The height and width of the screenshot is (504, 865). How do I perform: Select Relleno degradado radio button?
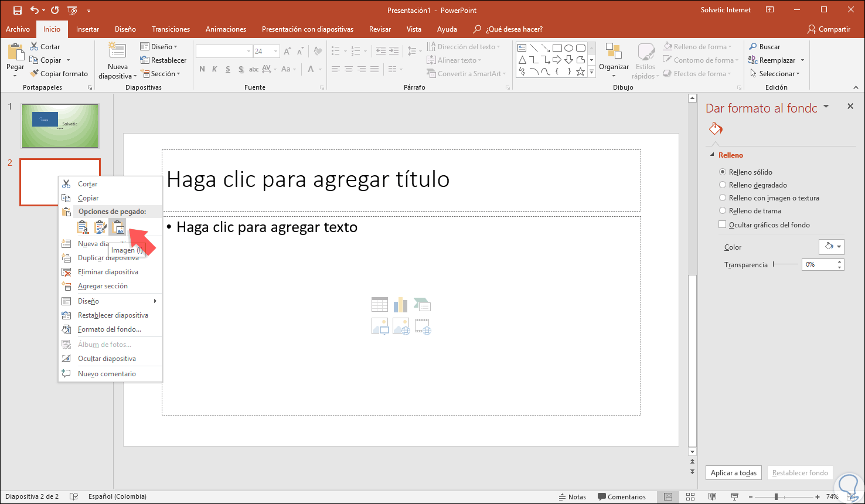pos(723,185)
